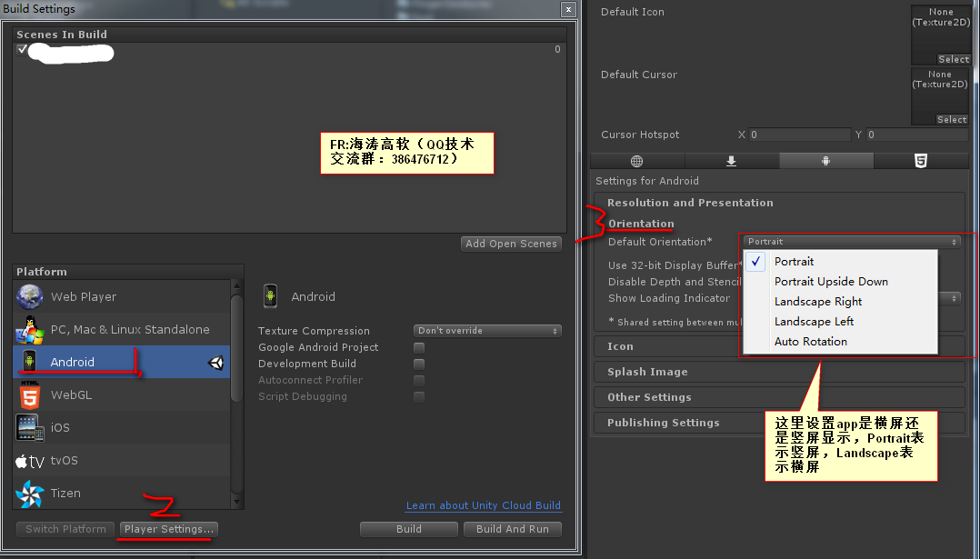Open Texture Compression dropdown

487,331
